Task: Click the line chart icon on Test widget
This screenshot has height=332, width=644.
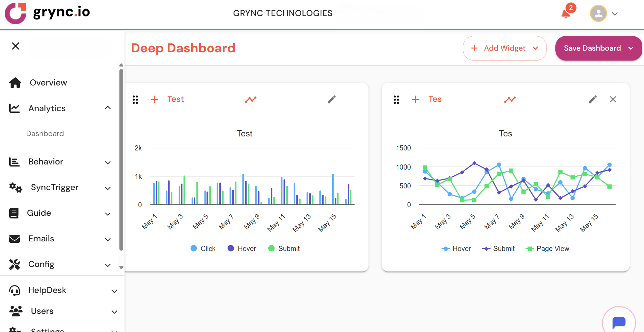Action: 250,99
